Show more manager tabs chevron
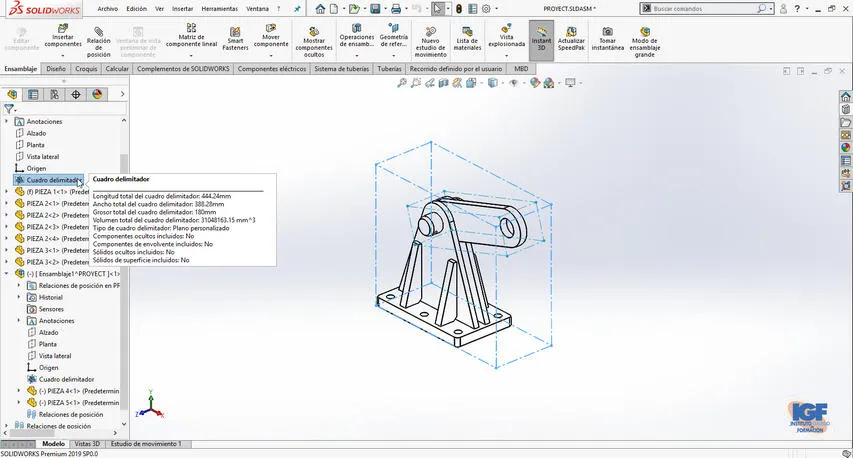Viewport: 853px width, 458px height. pos(122,94)
